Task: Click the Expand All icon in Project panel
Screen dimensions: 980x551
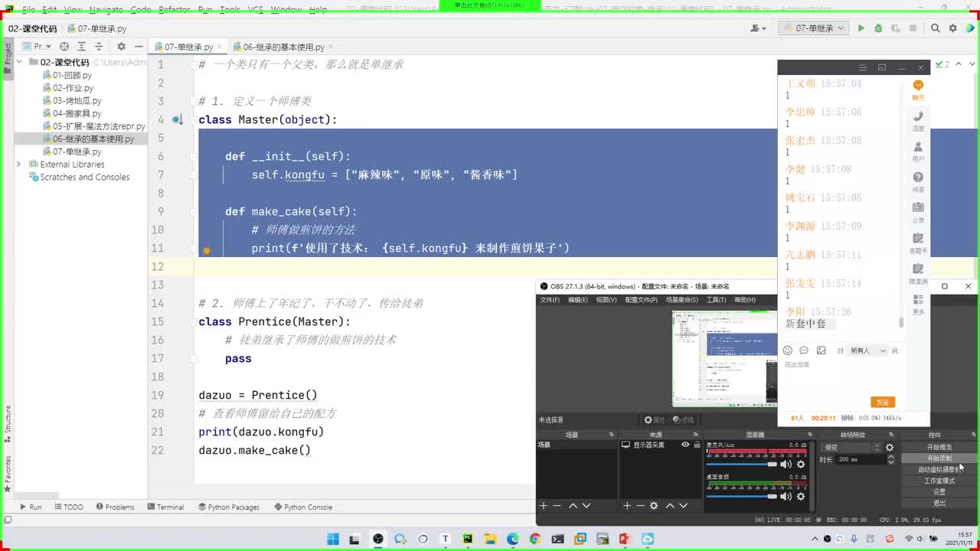Action: pos(82,47)
